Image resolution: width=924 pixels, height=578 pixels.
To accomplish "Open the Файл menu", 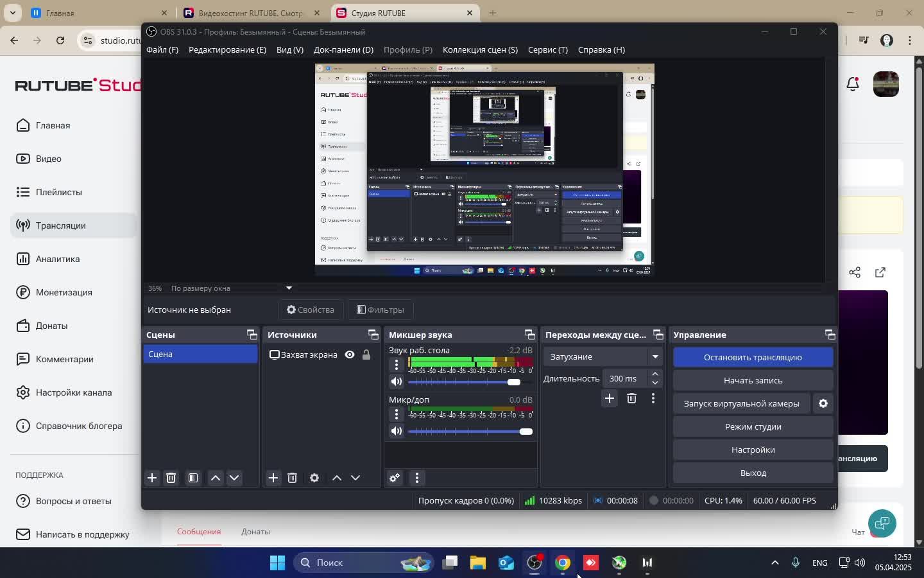I will point(162,49).
